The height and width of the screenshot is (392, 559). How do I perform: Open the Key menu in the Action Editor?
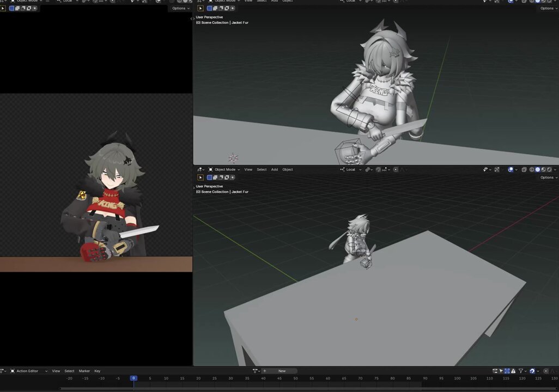coord(98,371)
